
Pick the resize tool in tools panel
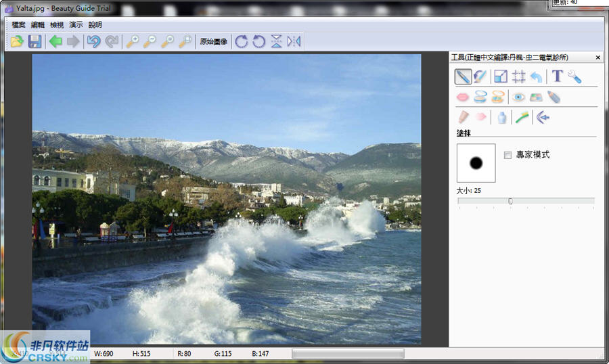(x=501, y=76)
